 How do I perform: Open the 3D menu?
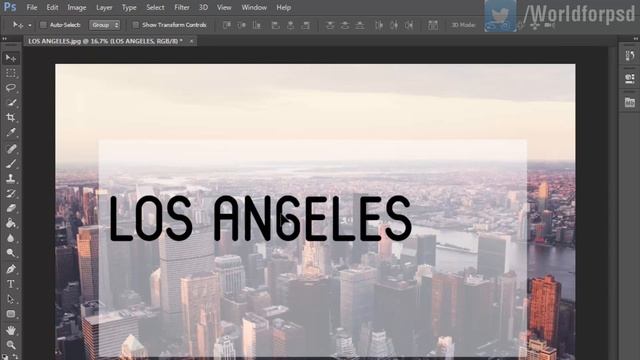tap(203, 7)
